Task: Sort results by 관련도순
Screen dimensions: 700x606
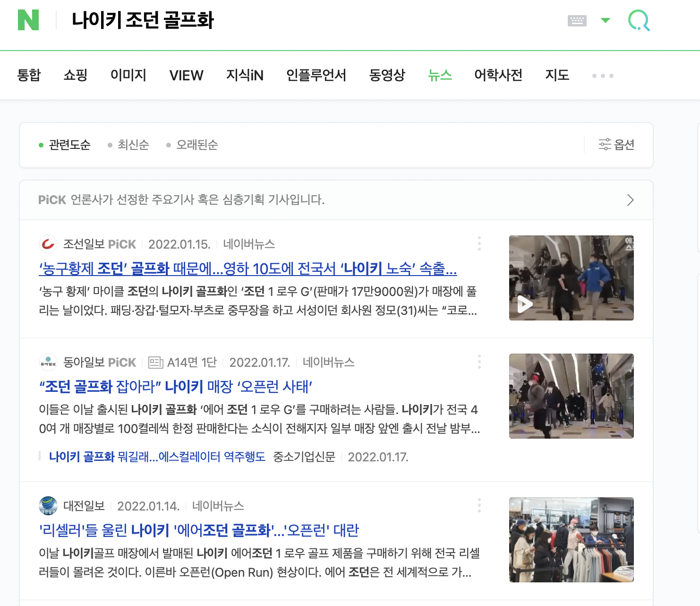Action: tap(64, 145)
